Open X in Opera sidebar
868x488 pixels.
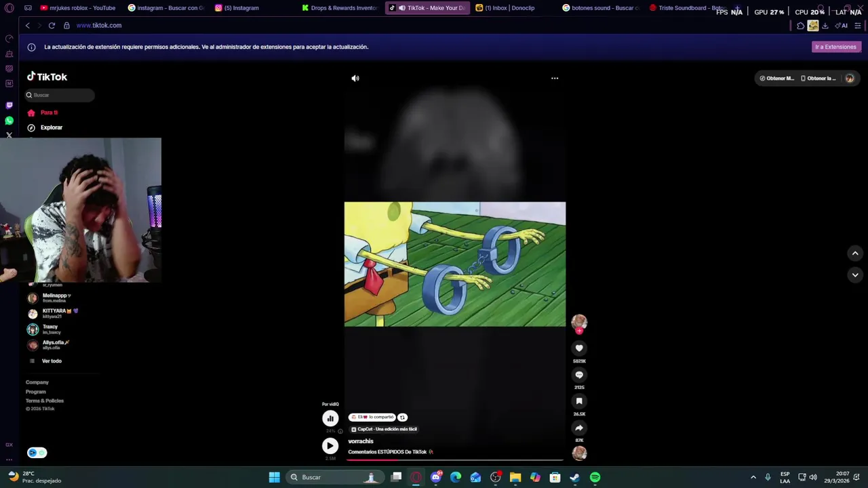[x=9, y=136]
